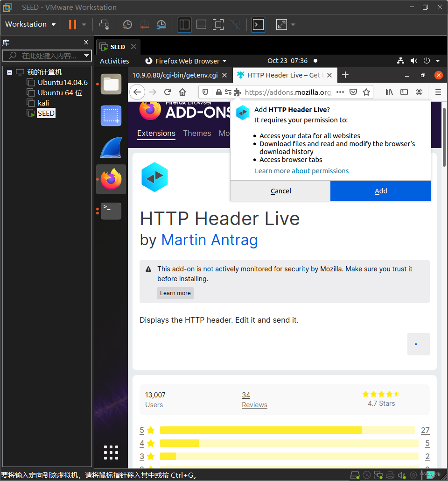Click the volume icon in top bar

point(413,61)
